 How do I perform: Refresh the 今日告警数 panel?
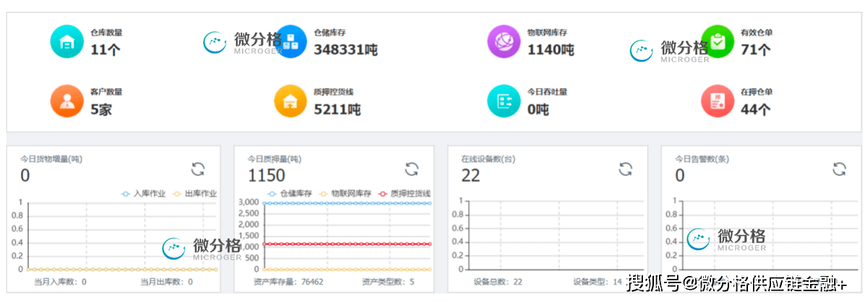839,169
